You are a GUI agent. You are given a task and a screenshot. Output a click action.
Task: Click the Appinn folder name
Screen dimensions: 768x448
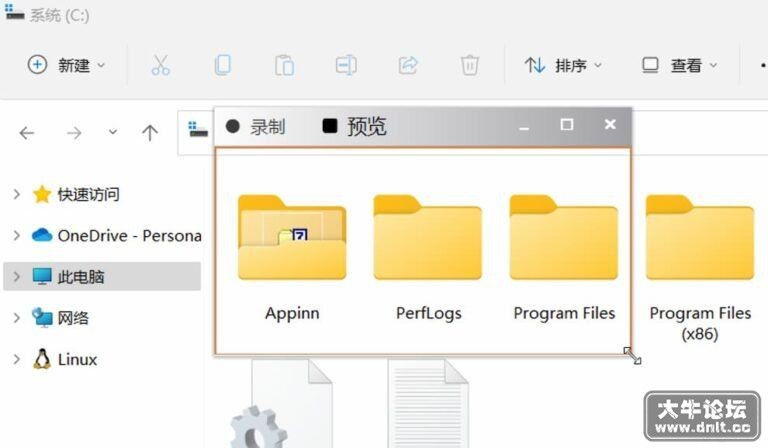click(x=292, y=313)
